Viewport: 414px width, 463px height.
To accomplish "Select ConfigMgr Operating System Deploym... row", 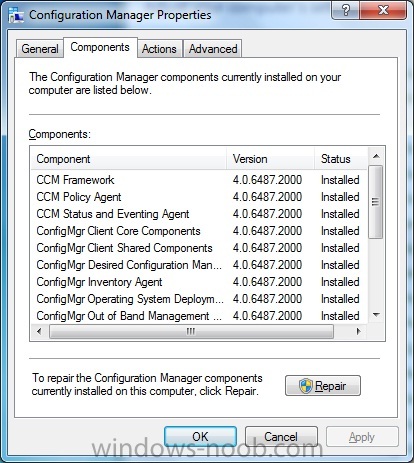I will (198, 299).
